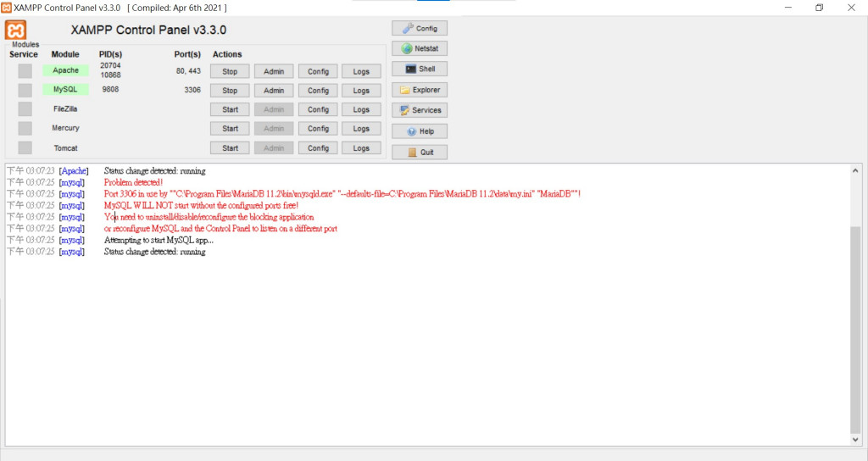Screen dimensions: 868x461
Task: Open Explorer folder button
Action: pos(420,90)
